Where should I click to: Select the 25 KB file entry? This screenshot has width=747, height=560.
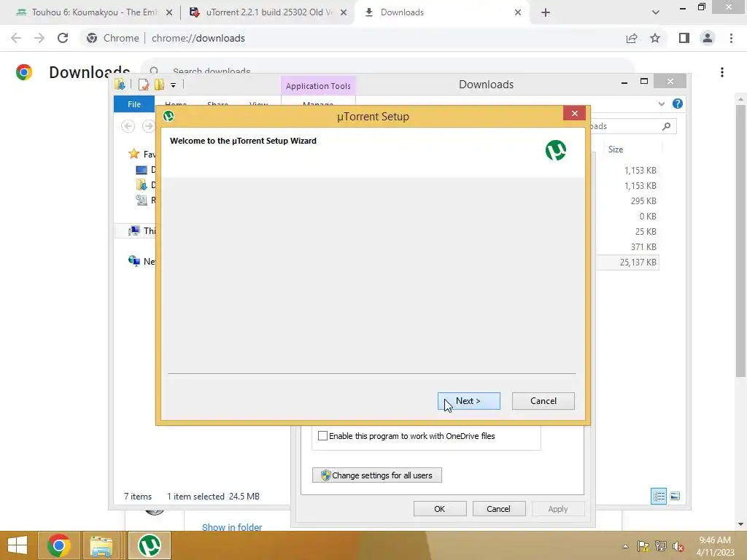tap(646, 231)
